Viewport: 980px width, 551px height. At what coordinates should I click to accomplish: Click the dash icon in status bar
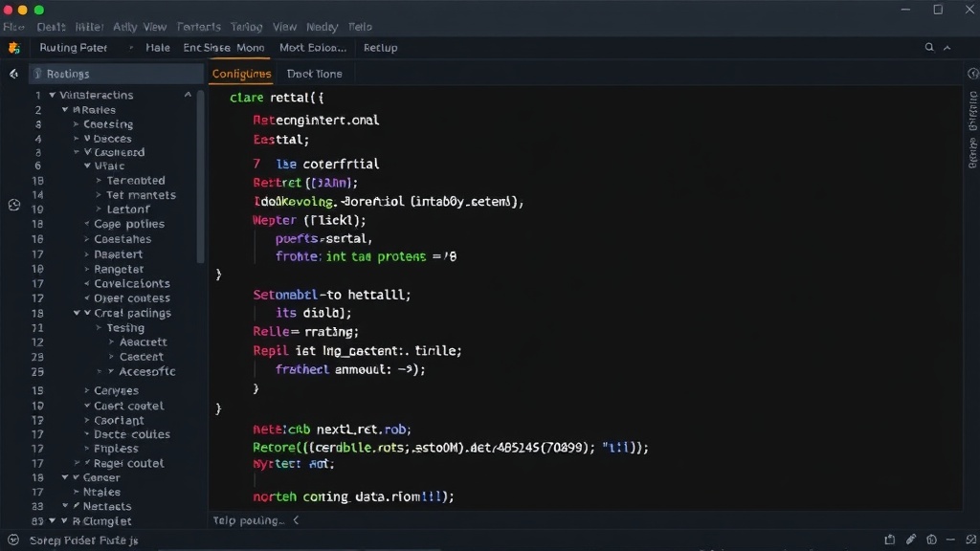[950, 540]
